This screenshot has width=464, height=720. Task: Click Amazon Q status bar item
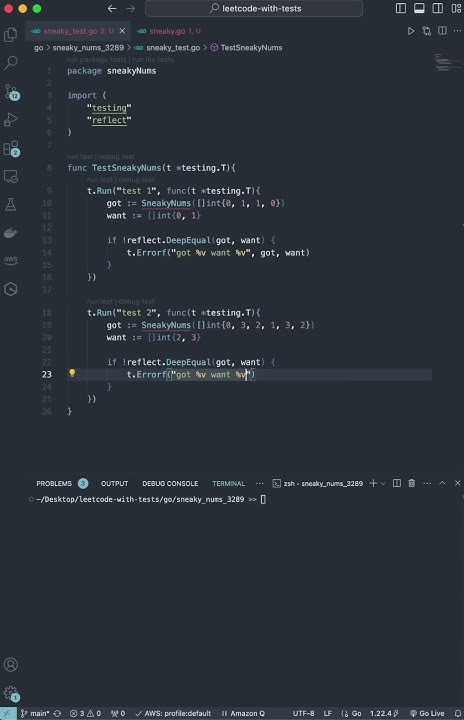coord(243,714)
